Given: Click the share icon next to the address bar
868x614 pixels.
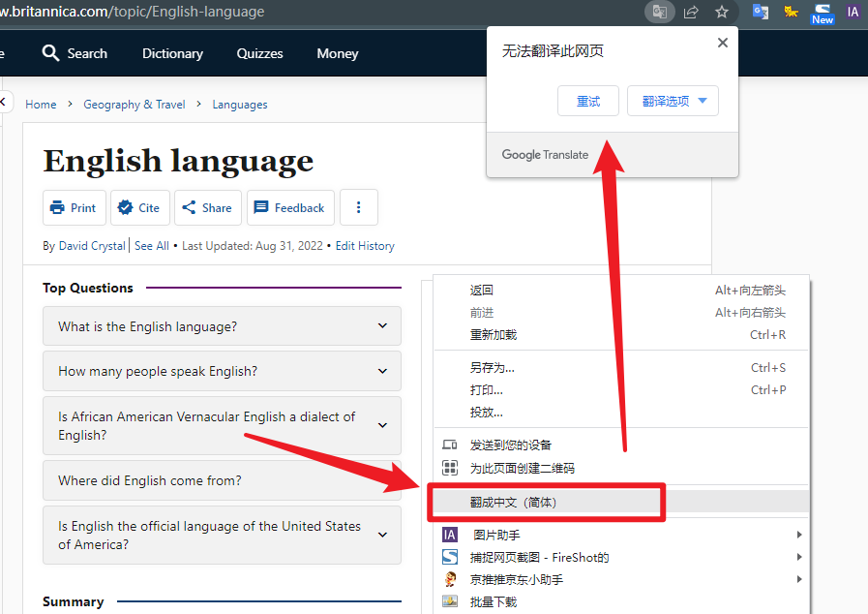Looking at the screenshot, I should (x=691, y=12).
